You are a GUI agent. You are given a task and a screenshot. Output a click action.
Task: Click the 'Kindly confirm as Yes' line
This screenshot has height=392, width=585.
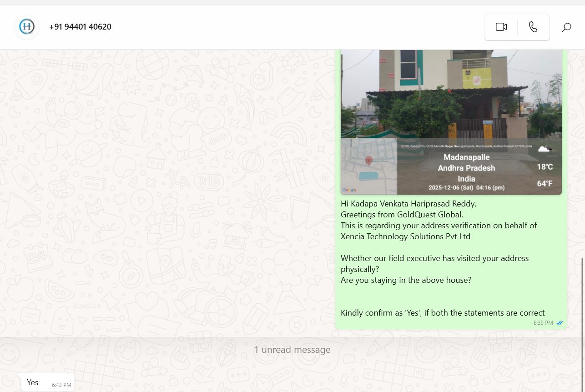[x=442, y=313]
